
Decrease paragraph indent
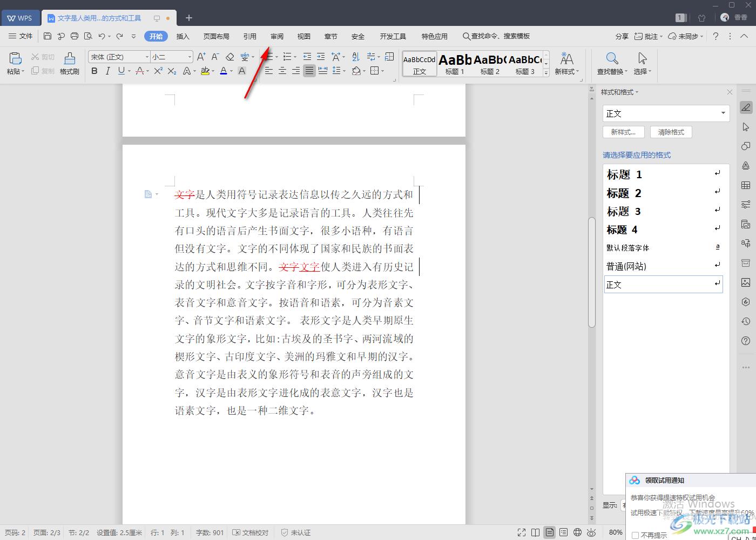click(x=307, y=57)
